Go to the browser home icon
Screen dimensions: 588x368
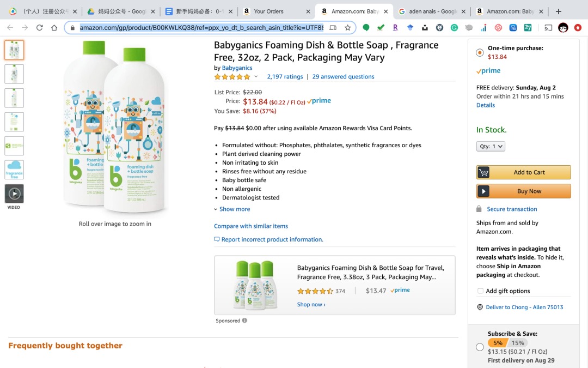[x=54, y=27]
